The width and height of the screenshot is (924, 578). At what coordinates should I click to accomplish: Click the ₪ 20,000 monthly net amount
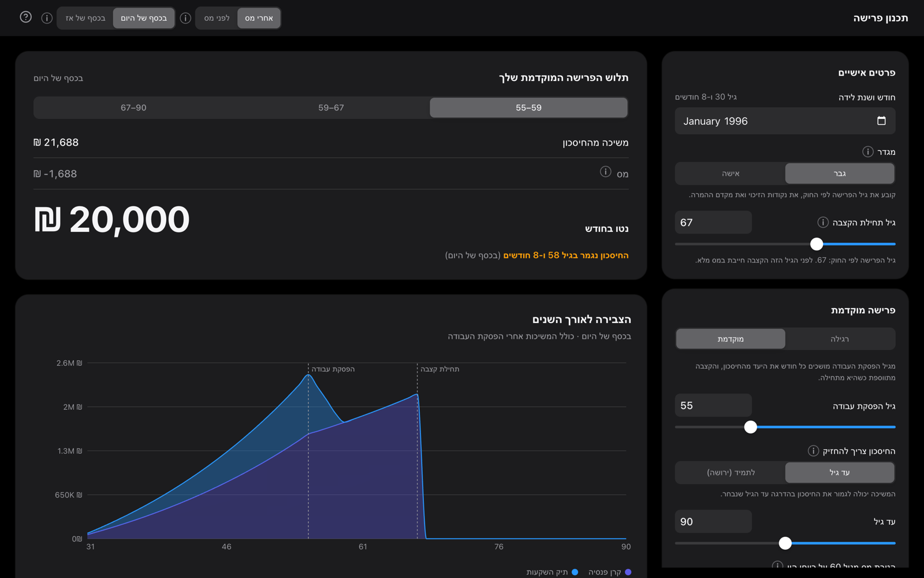point(111,220)
